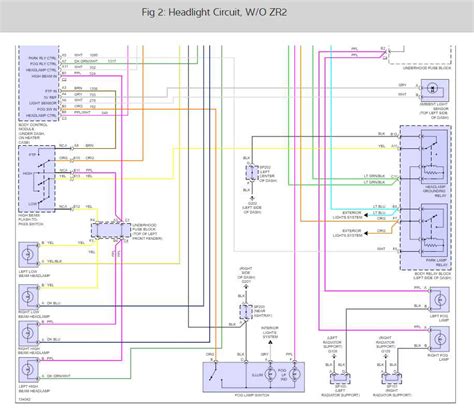Image resolution: width=474 pixels, height=413 pixels.
Task: Click the "5V REF" pin label
Action: [x=50, y=97]
